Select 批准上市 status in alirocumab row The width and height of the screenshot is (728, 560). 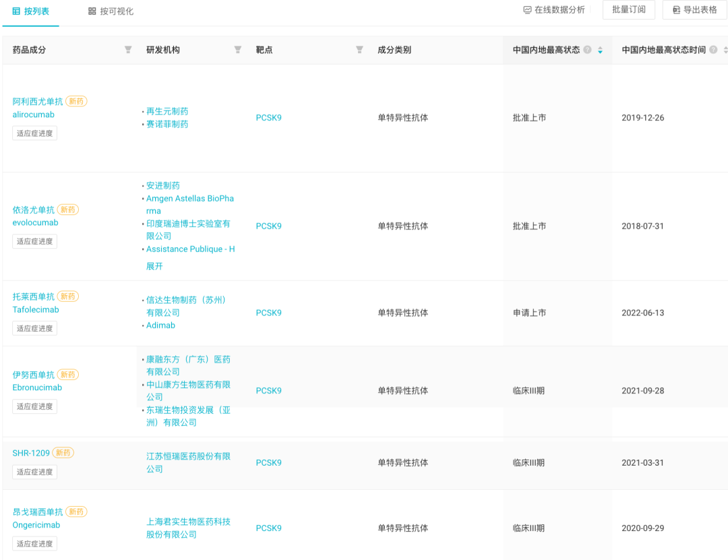[529, 118]
